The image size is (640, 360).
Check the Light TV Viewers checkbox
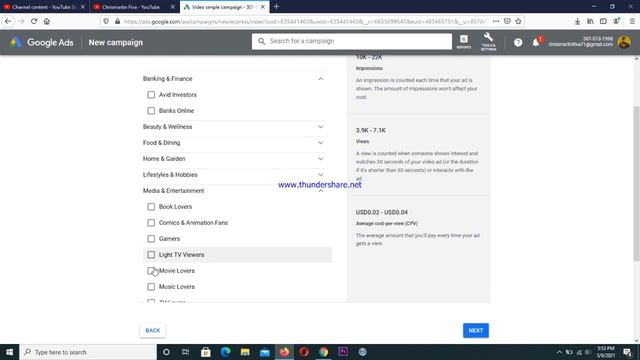[151, 254]
